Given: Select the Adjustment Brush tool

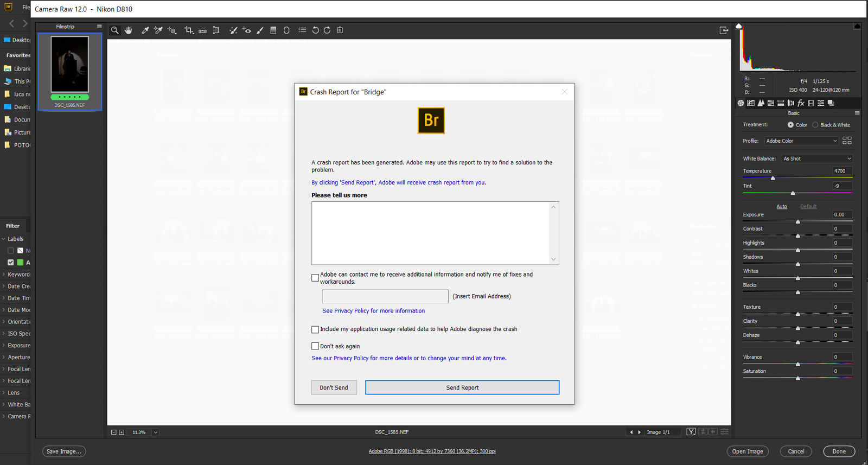Looking at the screenshot, I should coord(260,30).
